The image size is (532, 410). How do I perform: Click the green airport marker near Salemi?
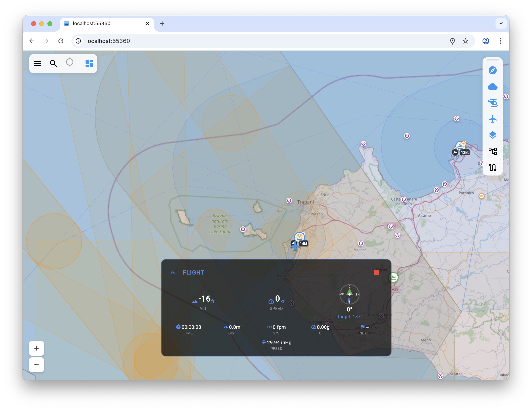[x=393, y=277]
